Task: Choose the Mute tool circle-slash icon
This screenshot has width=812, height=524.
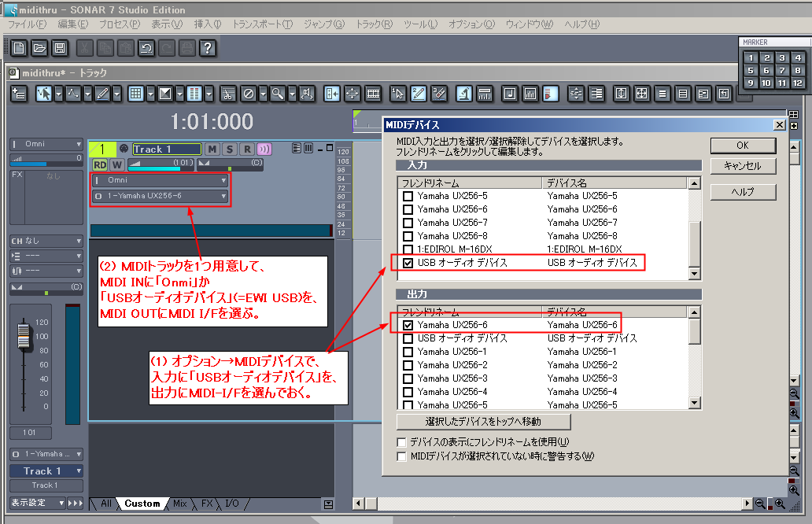Action: click(249, 94)
